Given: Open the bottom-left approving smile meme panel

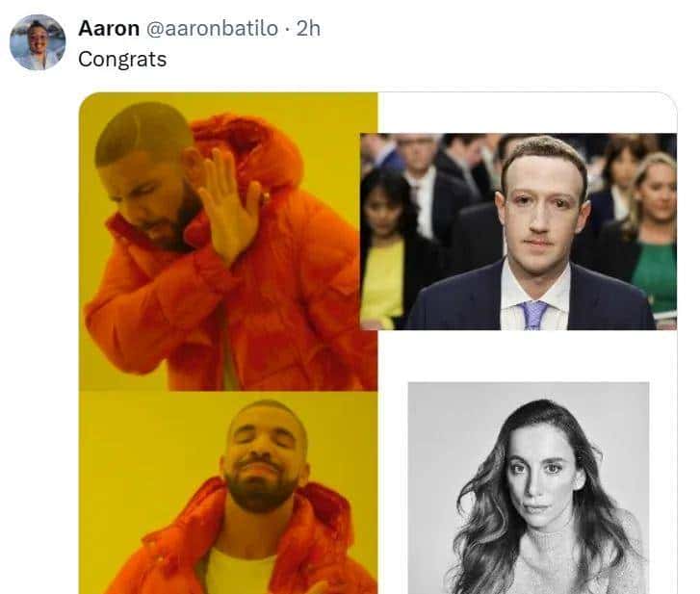Looking at the screenshot, I should (228, 491).
